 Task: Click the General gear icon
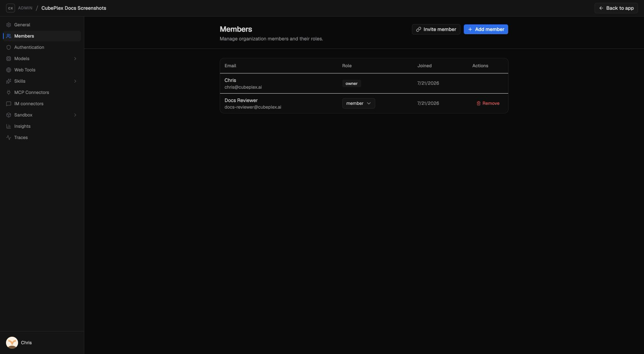[x=9, y=25]
